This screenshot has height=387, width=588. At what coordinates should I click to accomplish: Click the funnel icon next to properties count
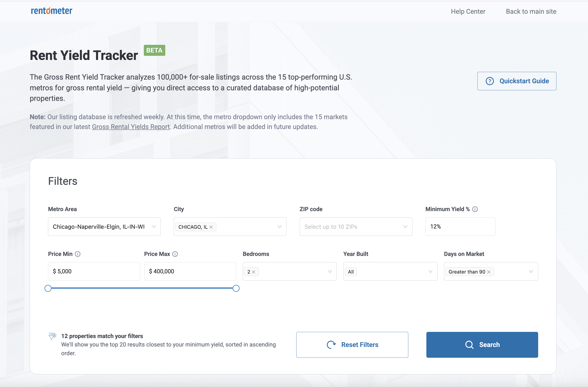click(52, 336)
